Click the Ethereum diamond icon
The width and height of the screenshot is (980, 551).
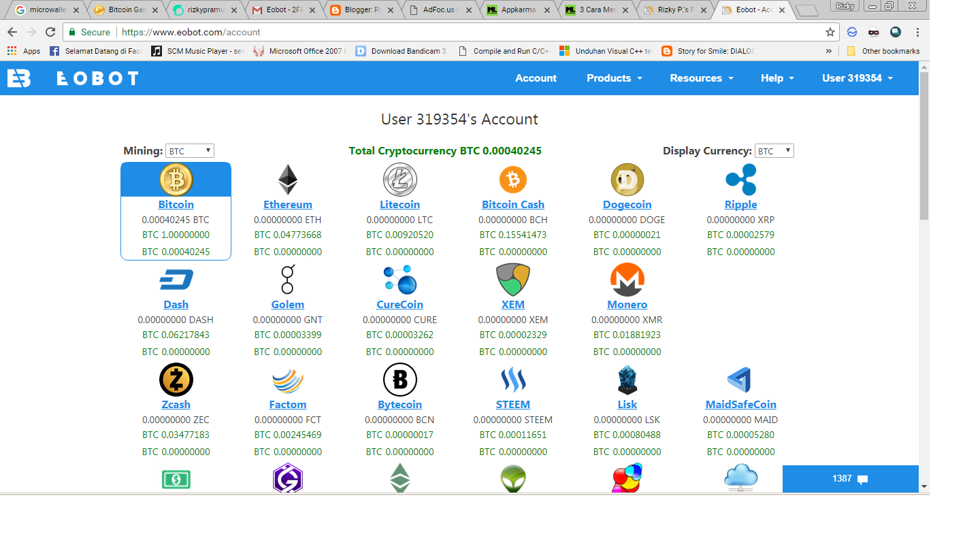pyautogui.click(x=288, y=180)
